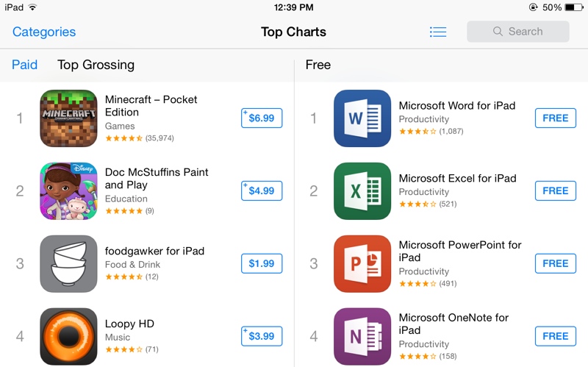This screenshot has width=588, height=367.
Task: Select the Microsoft OneNote app icon
Action: 362,336
